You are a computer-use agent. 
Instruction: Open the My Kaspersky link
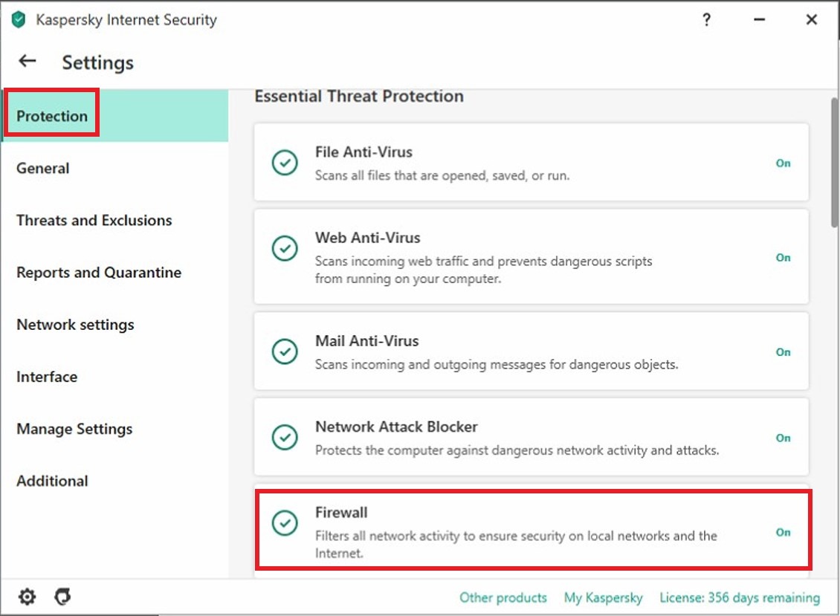pyautogui.click(x=603, y=597)
